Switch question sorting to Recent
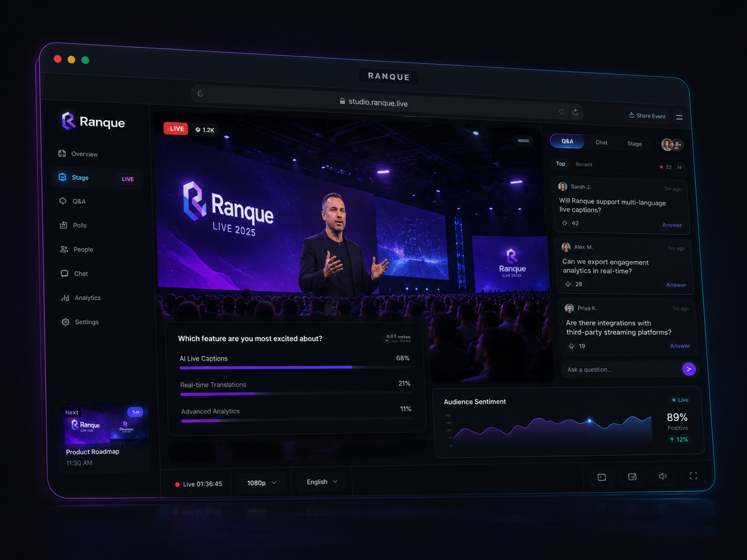Screen dimensions: 747x560 tap(584, 164)
